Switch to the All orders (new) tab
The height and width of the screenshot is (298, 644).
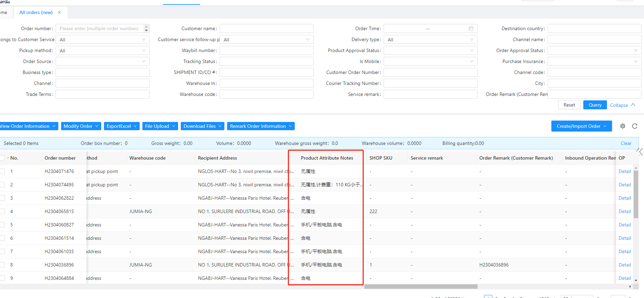(x=36, y=12)
